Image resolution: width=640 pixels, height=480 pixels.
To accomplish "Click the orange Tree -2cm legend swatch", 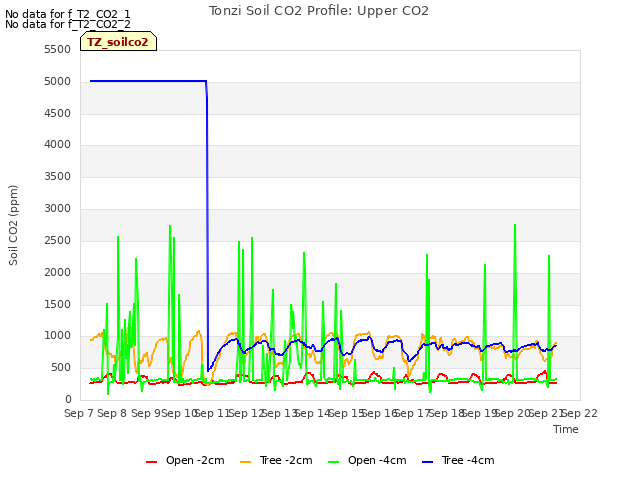I will pos(245,462).
